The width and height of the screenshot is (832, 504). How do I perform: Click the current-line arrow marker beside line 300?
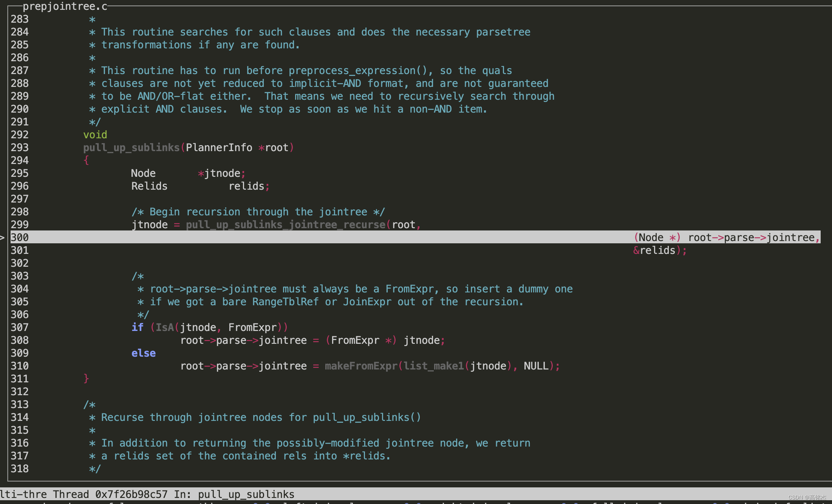(2, 238)
